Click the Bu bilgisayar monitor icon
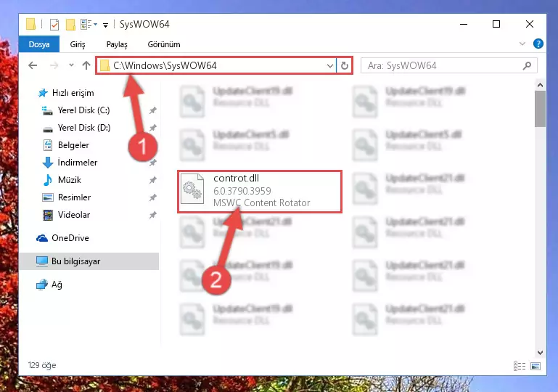 tap(42, 261)
